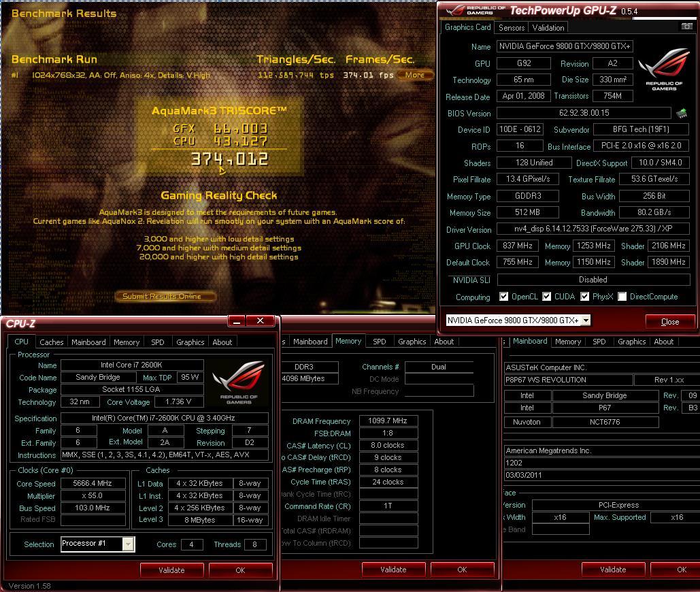The width and height of the screenshot is (700, 592).
Task: Click the Core Speed value 5666.4 MHz
Action: click(x=93, y=484)
